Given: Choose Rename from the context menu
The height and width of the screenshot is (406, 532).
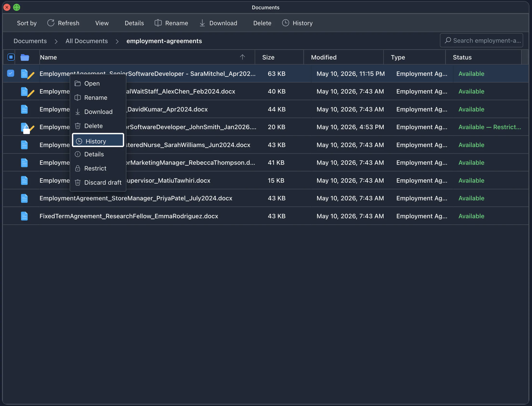Looking at the screenshot, I should coord(98,98).
